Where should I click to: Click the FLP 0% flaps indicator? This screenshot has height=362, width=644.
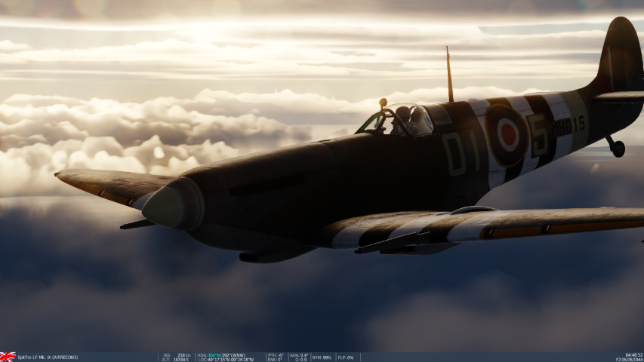tap(346, 357)
